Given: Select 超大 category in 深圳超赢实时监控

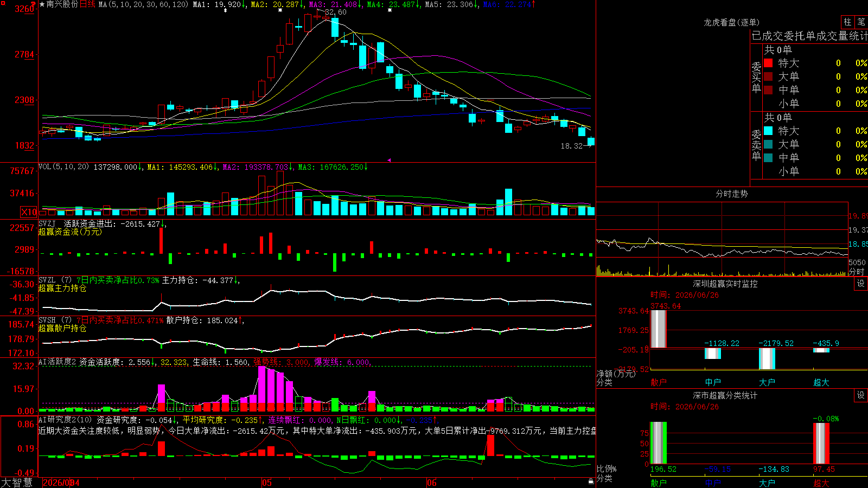Looking at the screenshot, I should [821, 382].
